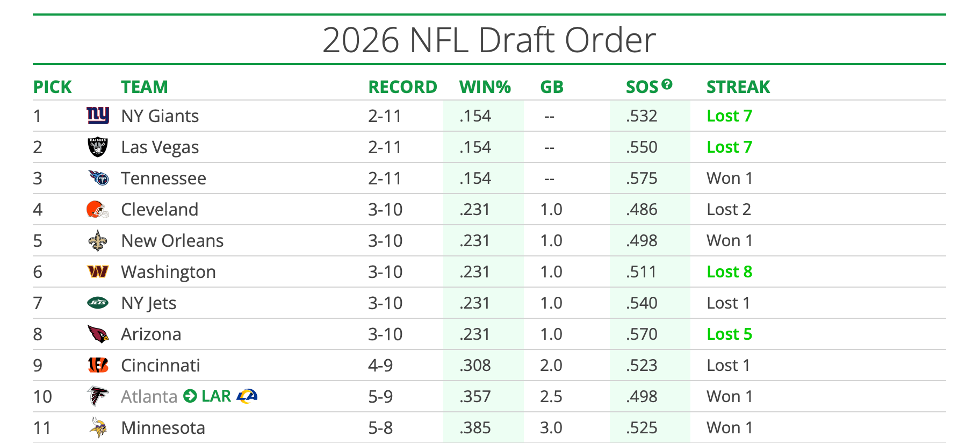Open the Minnesota team link
980x443 pixels.
pyautogui.click(x=163, y=428)
